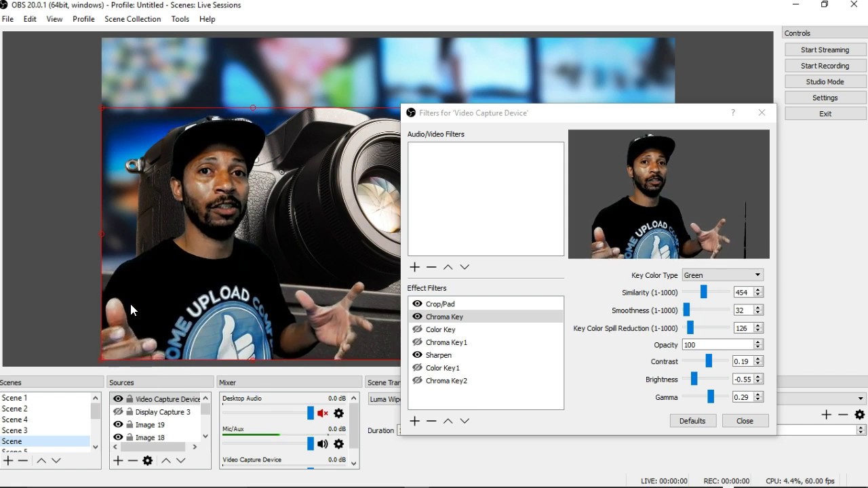Open the Key Color Type dropdown
This screenshot has height=488, width=868.
pyautogui.click(x=723, y=275)
